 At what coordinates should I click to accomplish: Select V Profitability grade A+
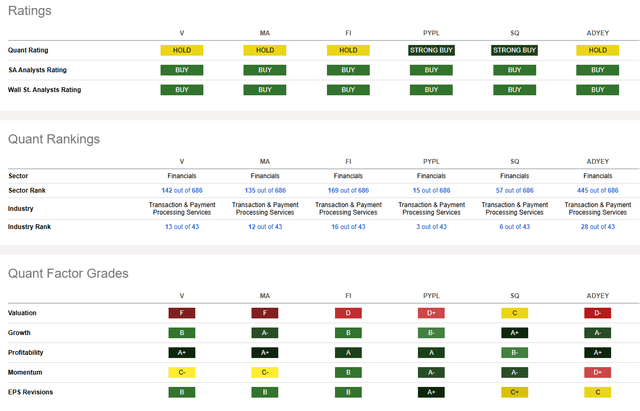coord(182,353)
